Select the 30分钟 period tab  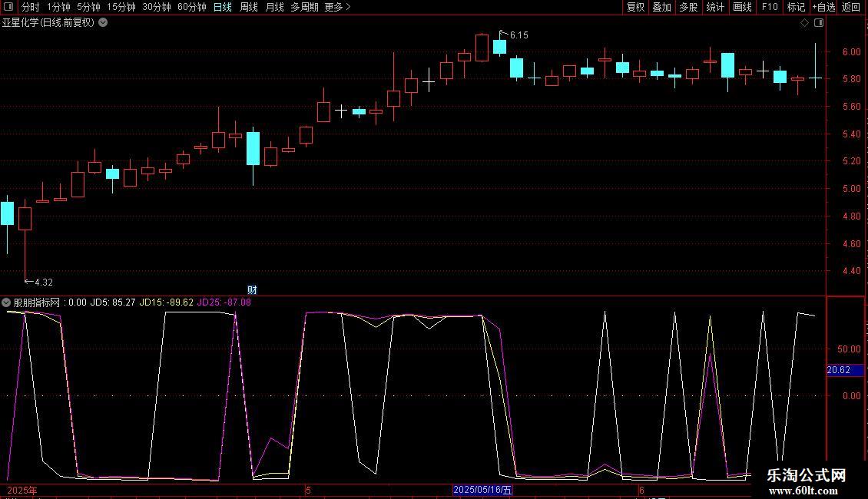pyautogui.click(x=156, y=7)
